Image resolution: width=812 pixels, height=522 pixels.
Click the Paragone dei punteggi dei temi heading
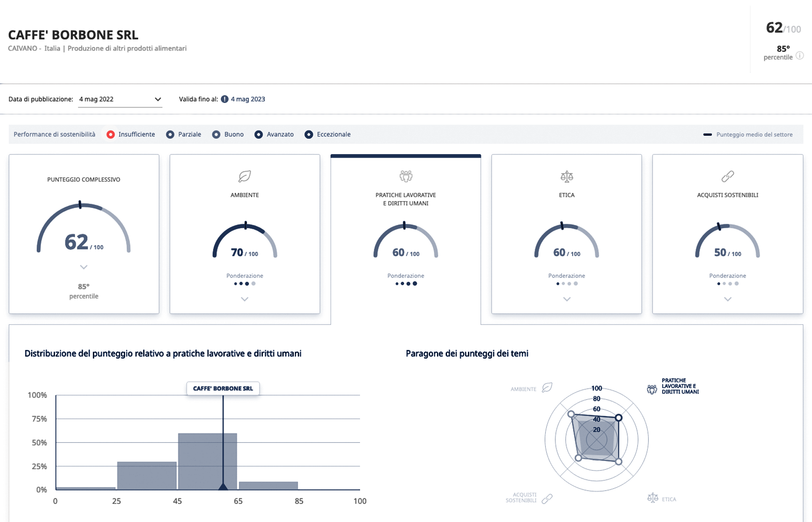tap(467, 353)
